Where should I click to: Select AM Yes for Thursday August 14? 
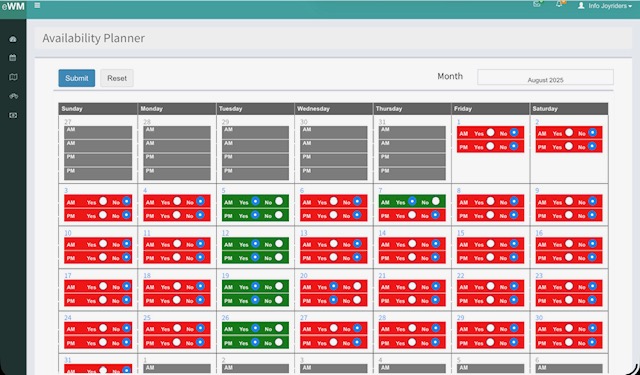pyautogui.click(x=412, y=243)
